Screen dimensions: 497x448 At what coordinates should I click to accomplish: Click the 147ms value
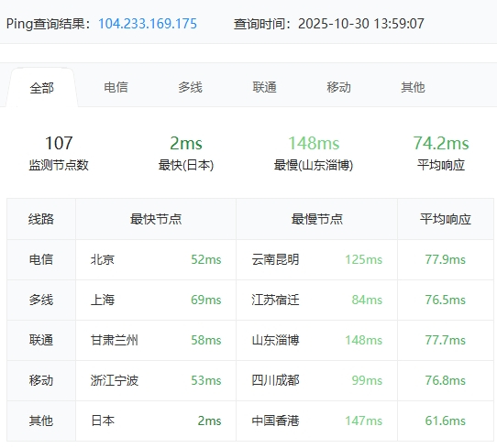(363, 421)
